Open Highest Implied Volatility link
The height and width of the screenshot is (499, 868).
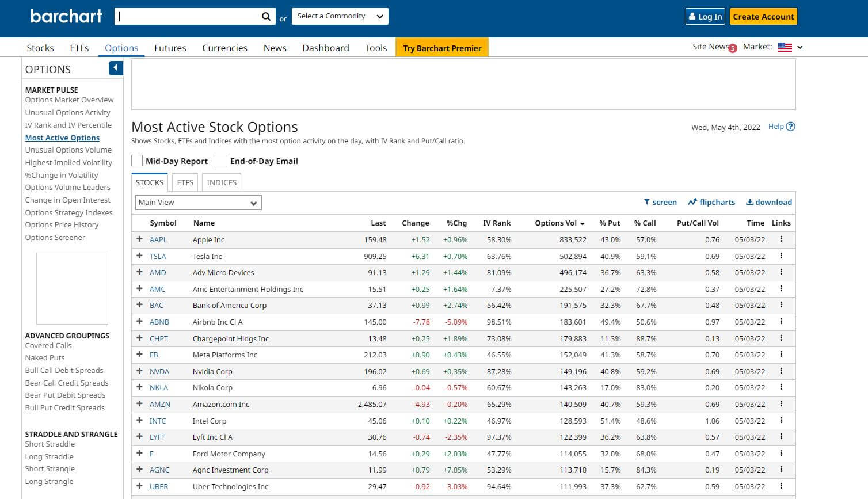coord(68,162)
